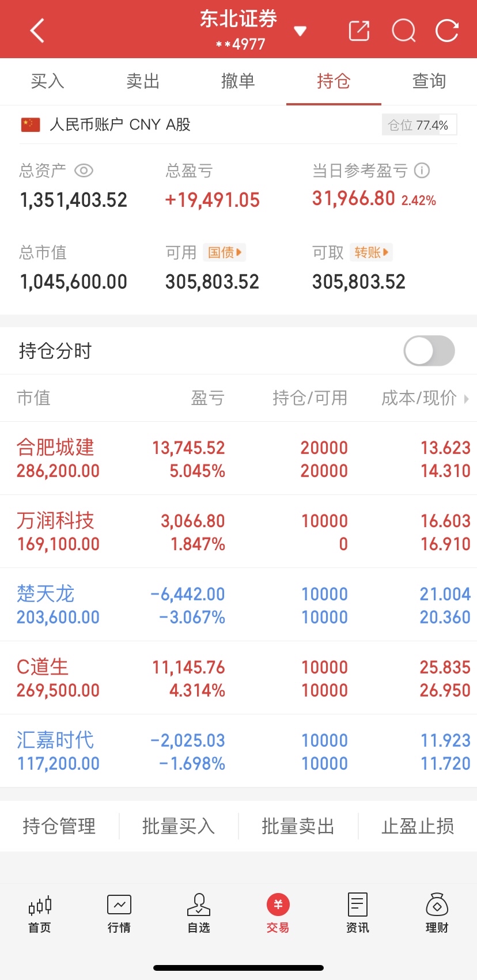The width and height of the screenshot is (477, 980).
Task: Toggle the 持仓分时 switch
Action: 429,351
